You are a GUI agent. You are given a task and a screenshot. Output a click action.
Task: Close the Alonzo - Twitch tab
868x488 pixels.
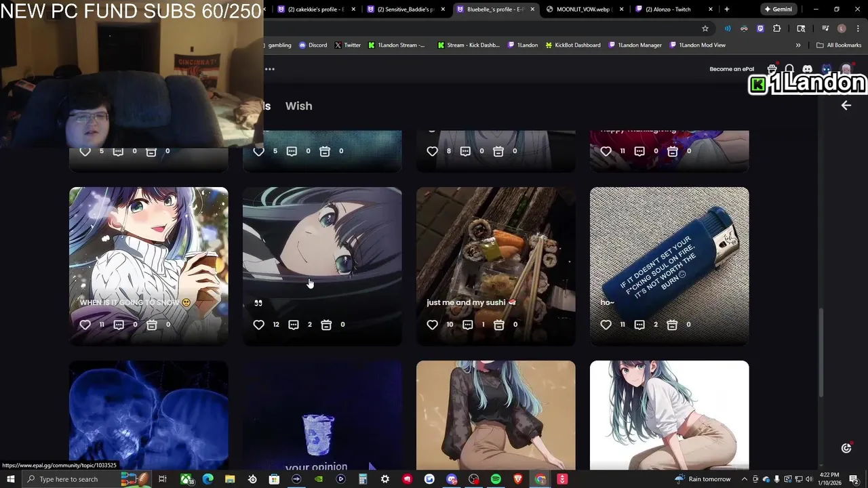tap(711, 9)
